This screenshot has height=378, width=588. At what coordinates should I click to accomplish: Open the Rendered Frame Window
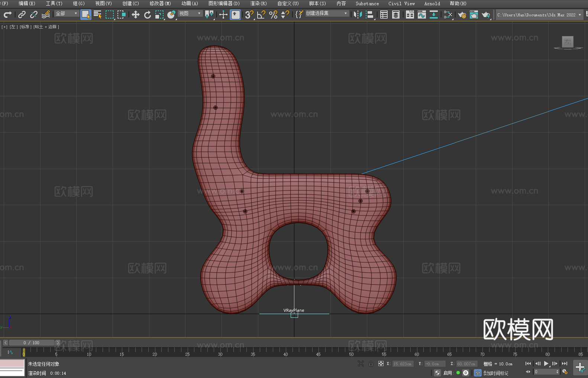click(x=474, y=14)
